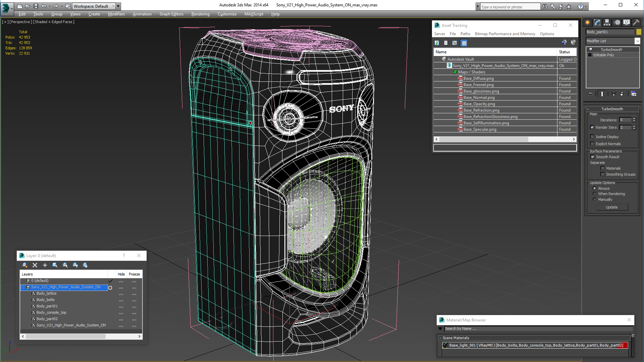Click the tree view icon in Asset Tracking
644x362 pixels.
(x=455, y=43)
